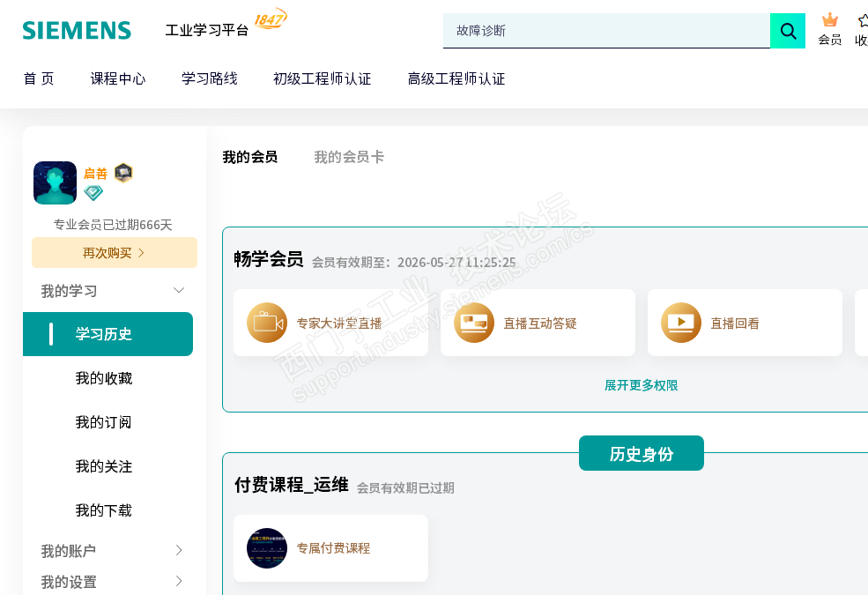This screenshot has height=595, width=868.
Task: Open 课程中心 in the navigation bar
Action: pos(118,78)
